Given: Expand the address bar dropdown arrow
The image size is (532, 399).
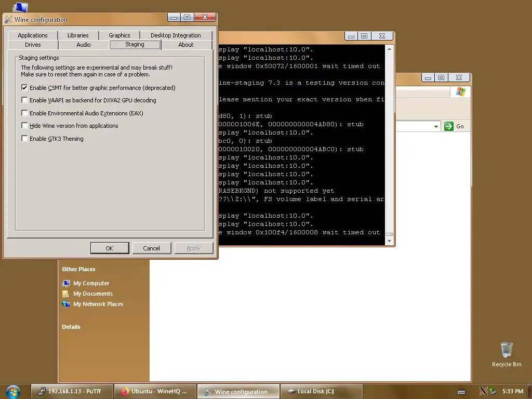Looking at the screenshot, I should click(x=436, y=127).
